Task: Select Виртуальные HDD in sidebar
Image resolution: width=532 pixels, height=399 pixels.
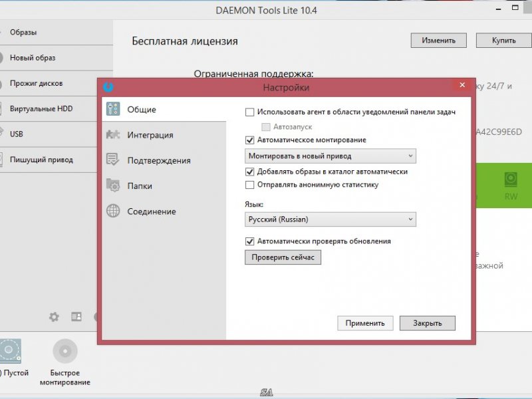Action: point(49,108)
